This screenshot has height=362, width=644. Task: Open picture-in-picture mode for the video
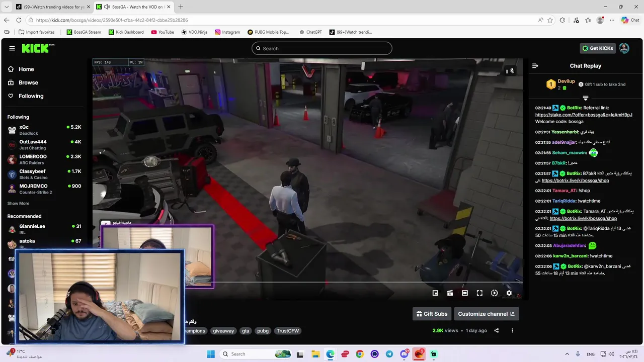435,293
